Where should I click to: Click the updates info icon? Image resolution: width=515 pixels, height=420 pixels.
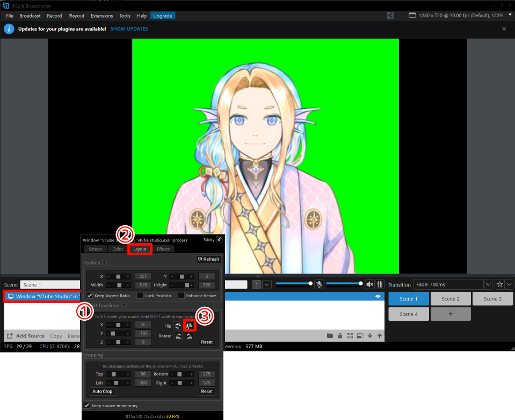[x=9, y=29]
